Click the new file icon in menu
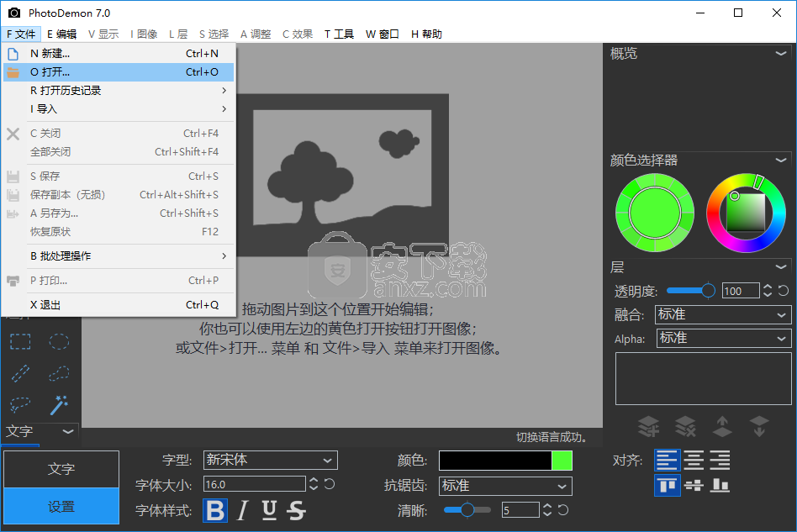The width and height of the screenshot is (797, 532). (13, 54)
